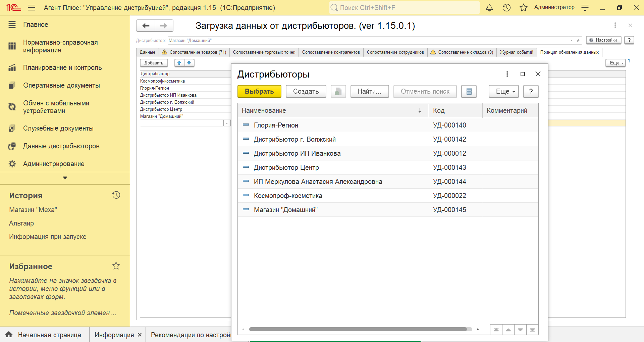Expand Дистрибьютор field dropdown arrow
Screen dimensions: 644x342
[571, 40]
